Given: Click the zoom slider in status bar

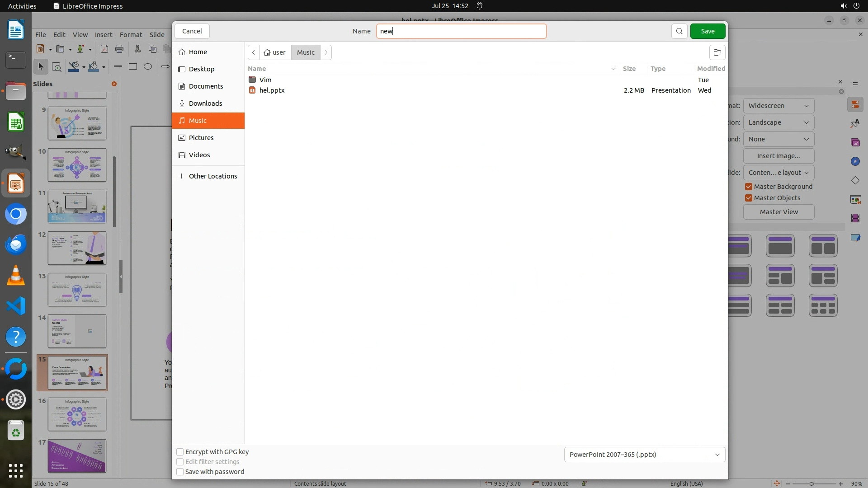Looking at the screenshot, I should (x=811, y=483).
